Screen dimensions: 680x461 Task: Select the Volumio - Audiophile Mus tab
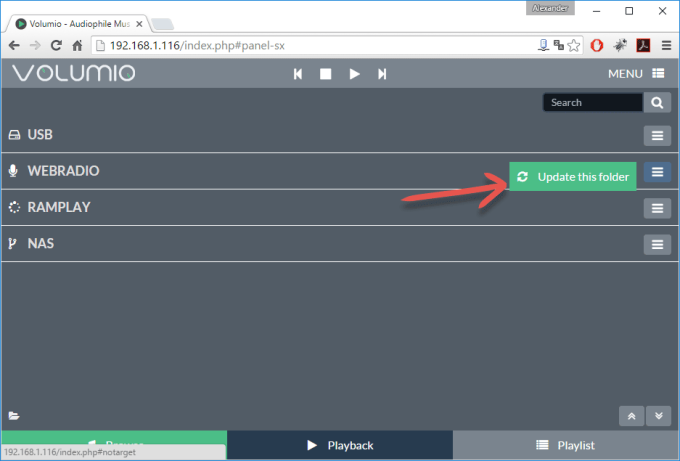[x=78, y=24]
